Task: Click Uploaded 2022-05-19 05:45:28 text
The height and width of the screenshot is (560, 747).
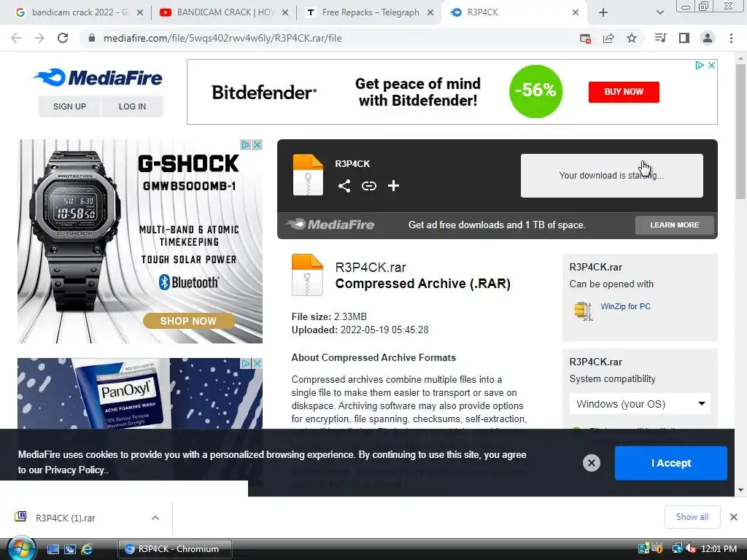Action: click(360, 330)
